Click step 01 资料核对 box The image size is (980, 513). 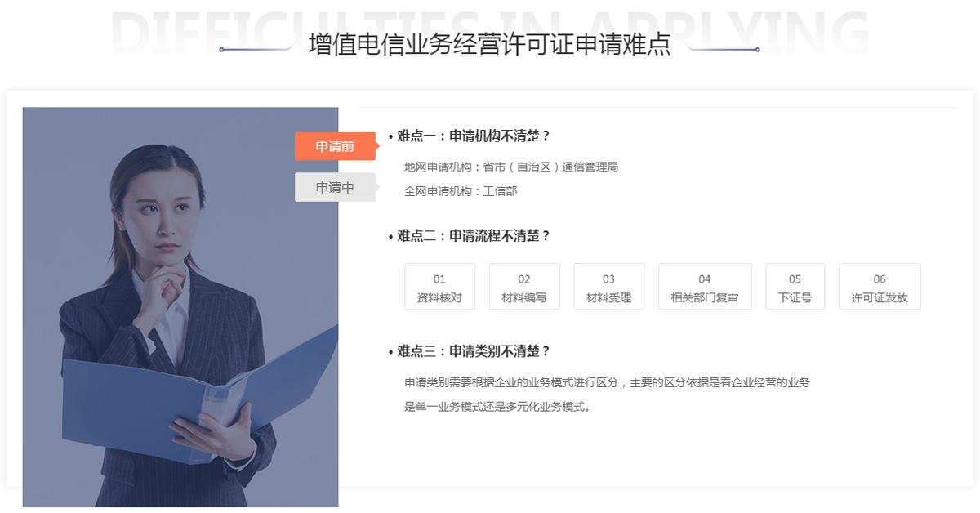[439, 287]
